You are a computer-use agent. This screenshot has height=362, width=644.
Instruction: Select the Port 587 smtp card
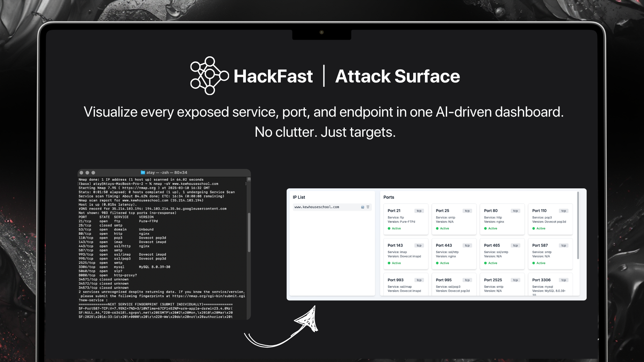pyautogui.click(x=550, y=254)
